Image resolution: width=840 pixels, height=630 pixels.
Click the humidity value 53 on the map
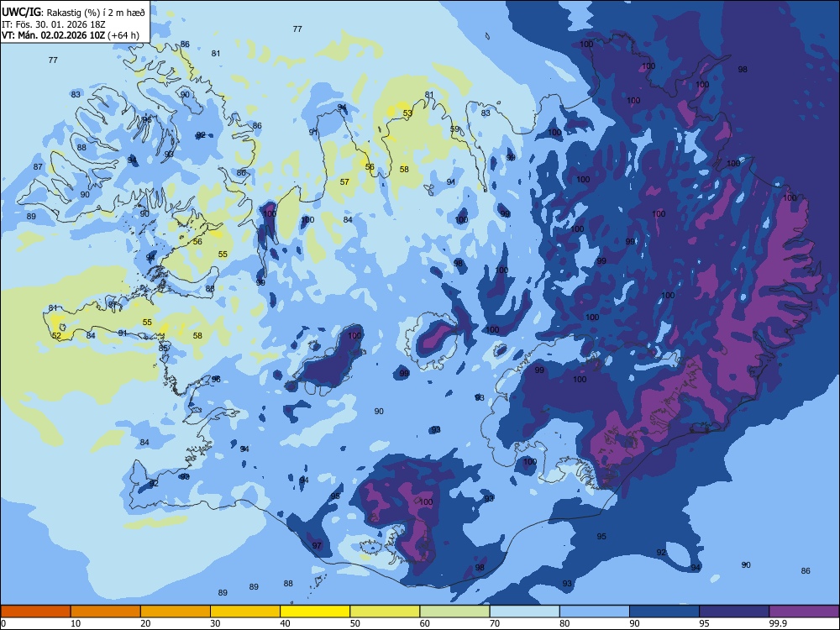pyautogui.click(x=407, y=113)
